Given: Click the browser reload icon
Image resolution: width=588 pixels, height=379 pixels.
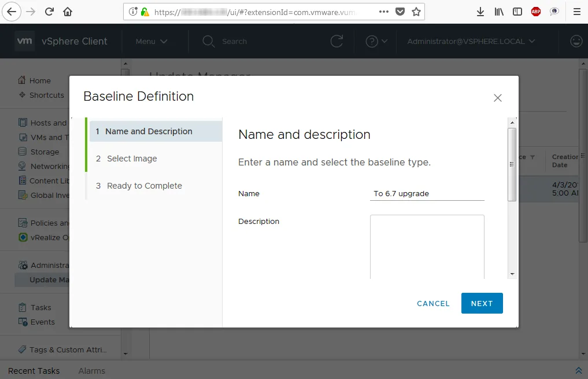Looking at the screenshot, I should 49,12.
